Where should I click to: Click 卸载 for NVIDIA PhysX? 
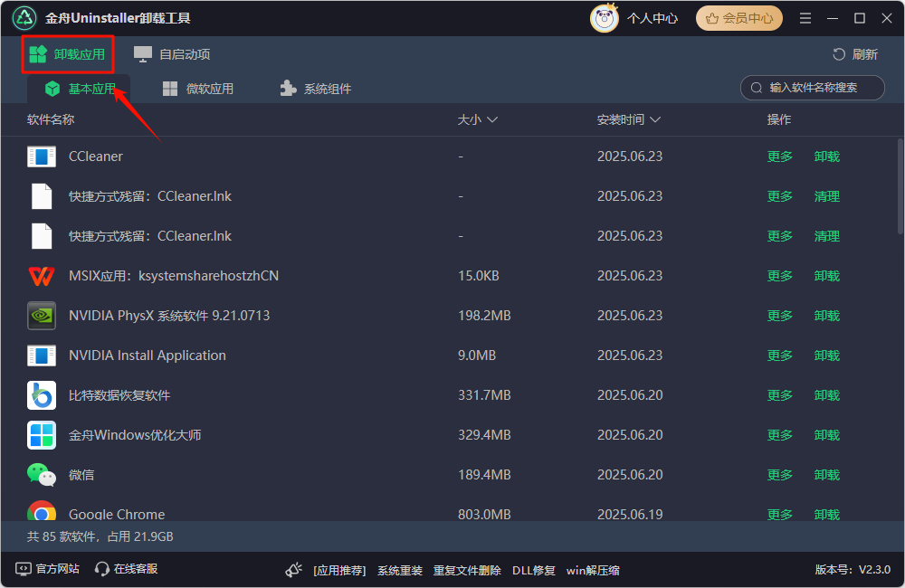[x=826, y=316]
